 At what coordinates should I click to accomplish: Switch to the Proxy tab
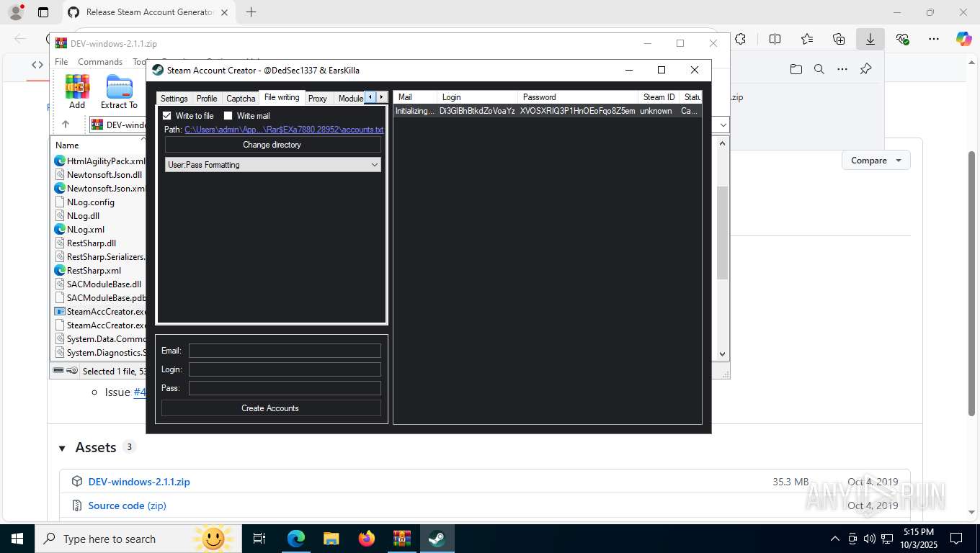pyautogui.click(x=318, y=99)
